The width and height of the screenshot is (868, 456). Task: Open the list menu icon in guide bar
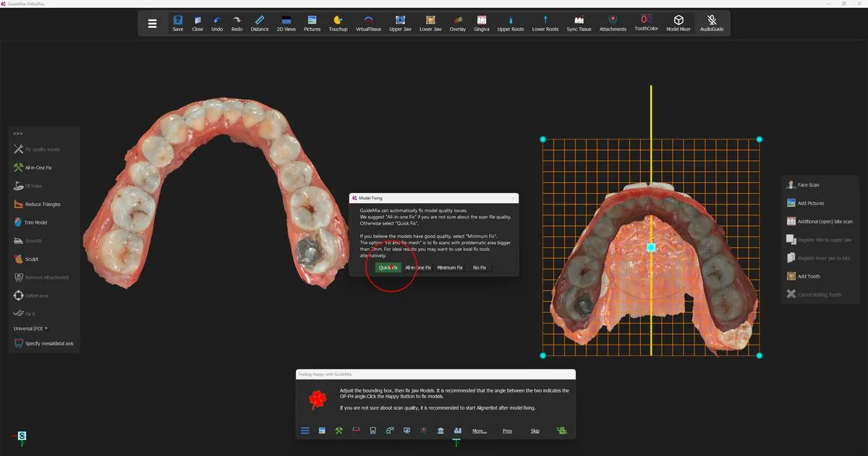click(x=305, y=431)
